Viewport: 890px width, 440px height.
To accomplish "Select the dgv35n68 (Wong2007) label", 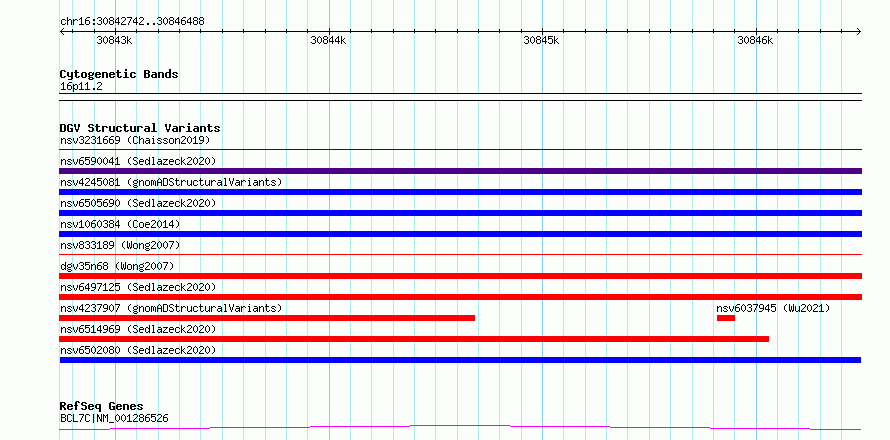I will point(117,266).
